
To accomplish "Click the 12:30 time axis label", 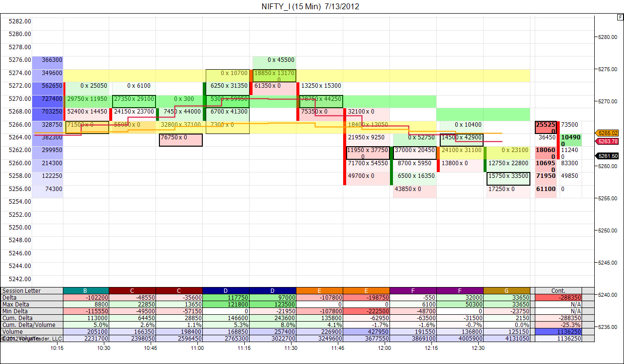I will (x=478, y=348).
